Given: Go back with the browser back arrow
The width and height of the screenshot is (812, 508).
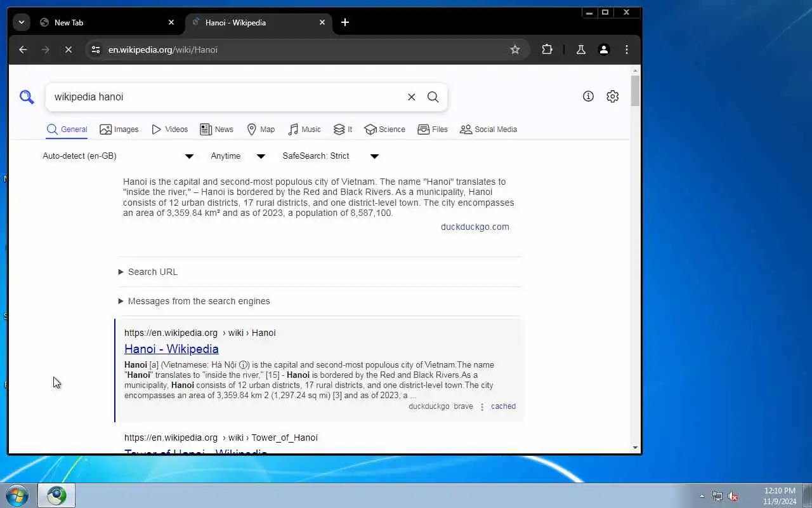Looking at the screenshot, I should point(23,50).
